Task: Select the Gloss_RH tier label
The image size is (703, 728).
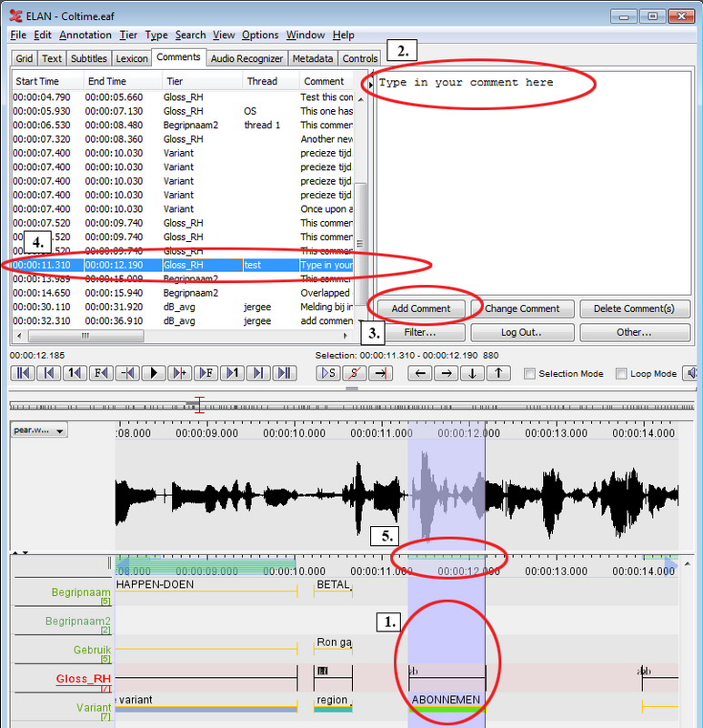Action: pyautogui.click(x=83, y=678)
